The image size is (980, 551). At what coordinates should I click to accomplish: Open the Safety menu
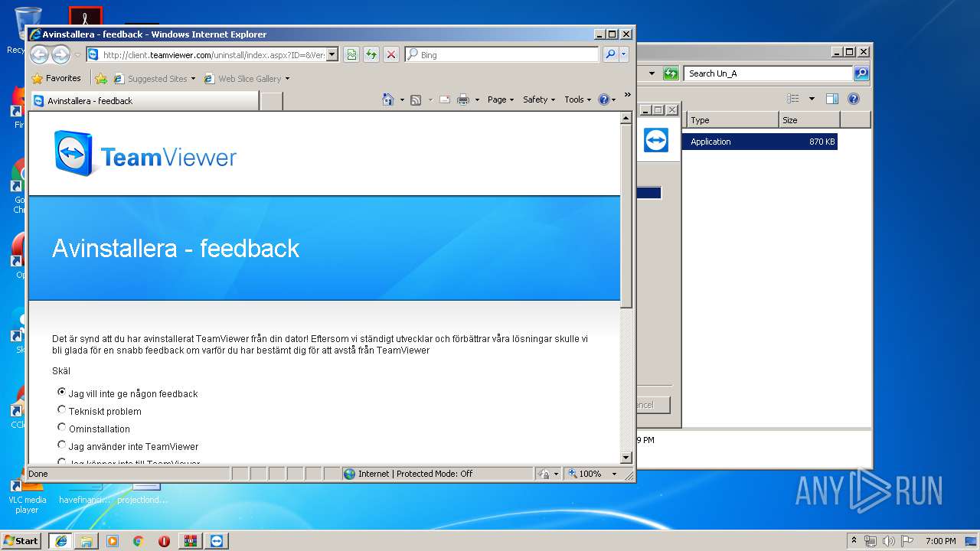(x=539, y=99)
